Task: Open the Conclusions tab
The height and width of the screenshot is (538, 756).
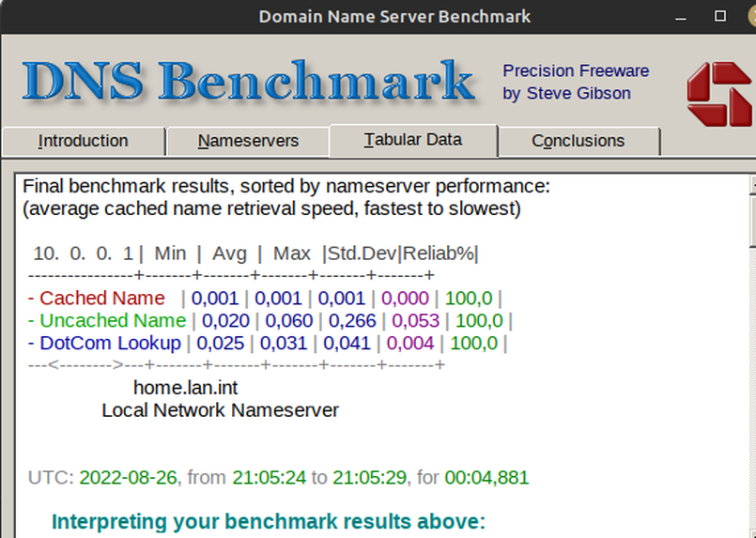Action: (579, 141)
